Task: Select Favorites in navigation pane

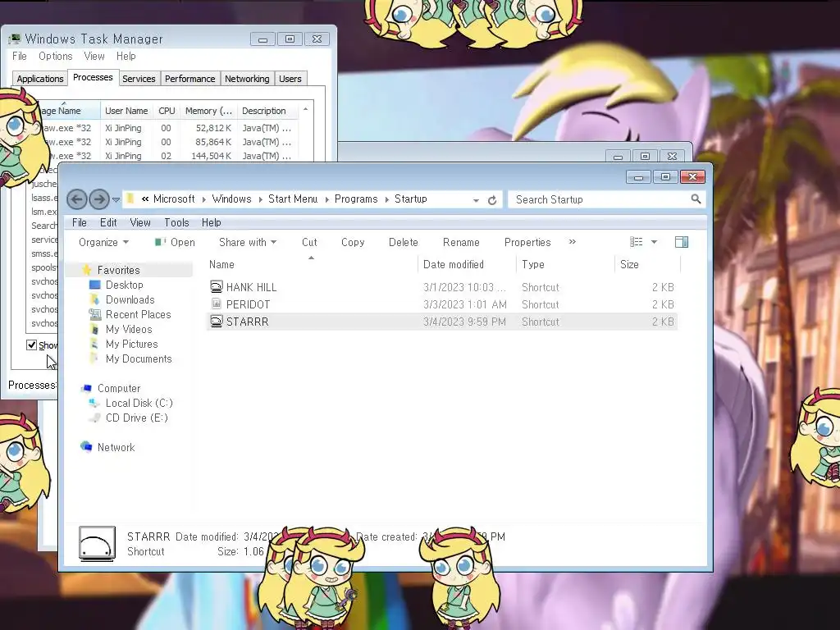Action: coord(118,270)
